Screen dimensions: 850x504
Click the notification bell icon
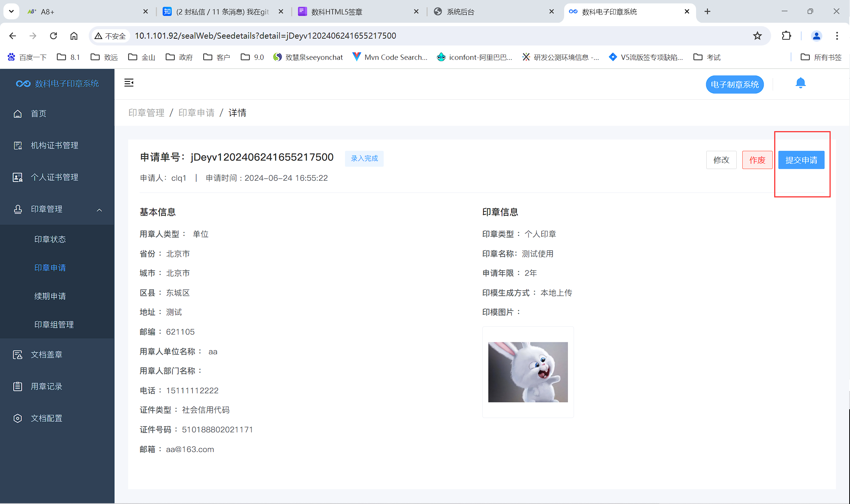pos(801,83)
